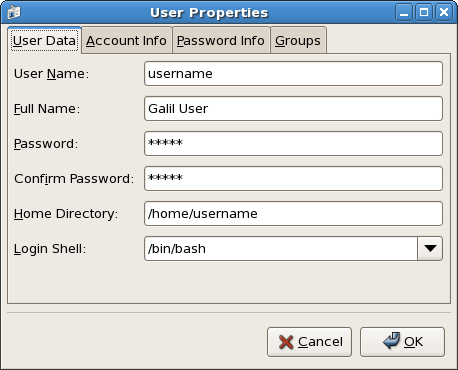Activate the User Data tab
The height and width of the screenshot is (370, 458).
pos(44,41)
